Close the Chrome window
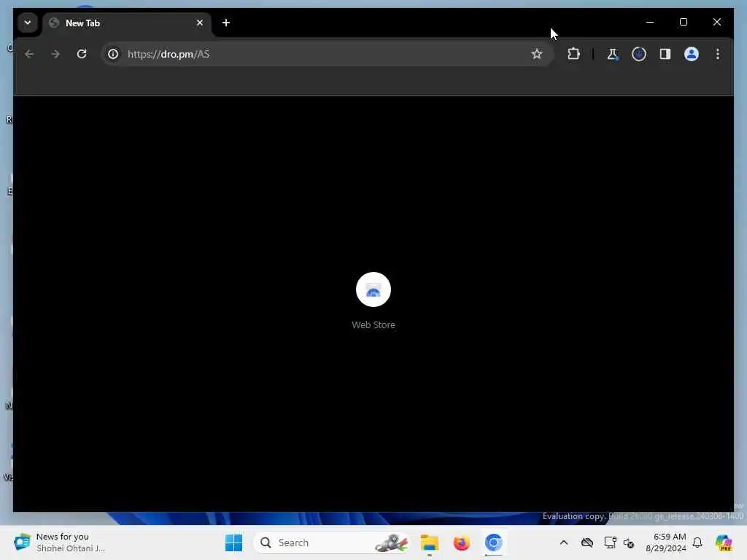 (716, 22)
